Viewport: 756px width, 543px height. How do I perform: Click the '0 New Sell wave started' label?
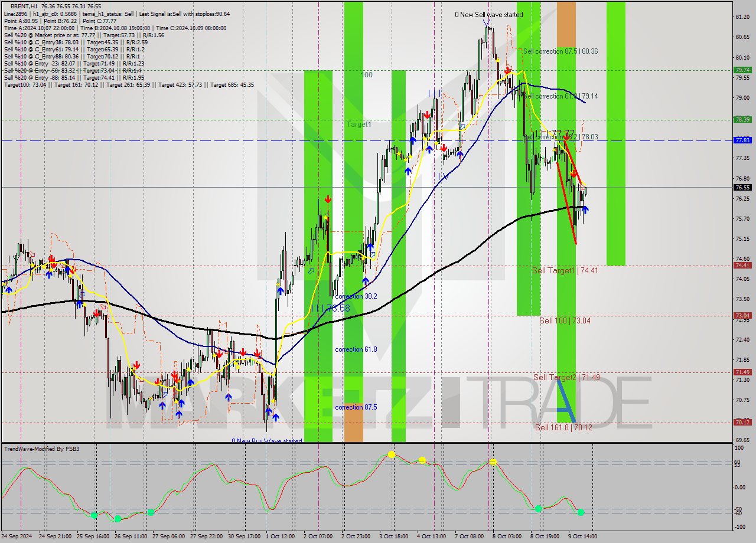(x=488, y=15)
